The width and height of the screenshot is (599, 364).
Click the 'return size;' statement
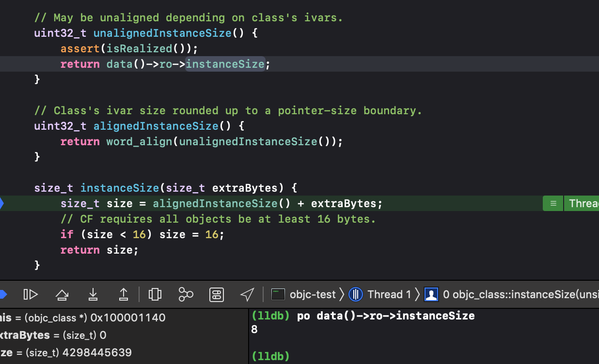100,250
